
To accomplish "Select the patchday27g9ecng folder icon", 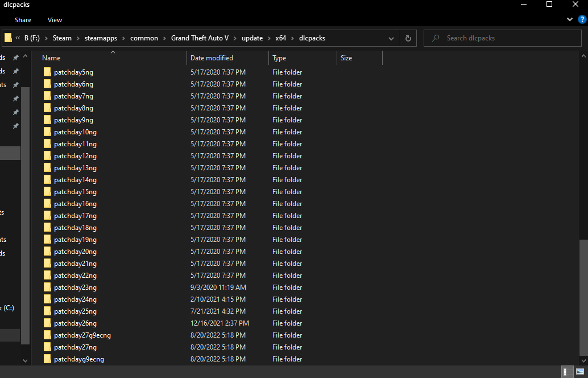I will (47, 335).
